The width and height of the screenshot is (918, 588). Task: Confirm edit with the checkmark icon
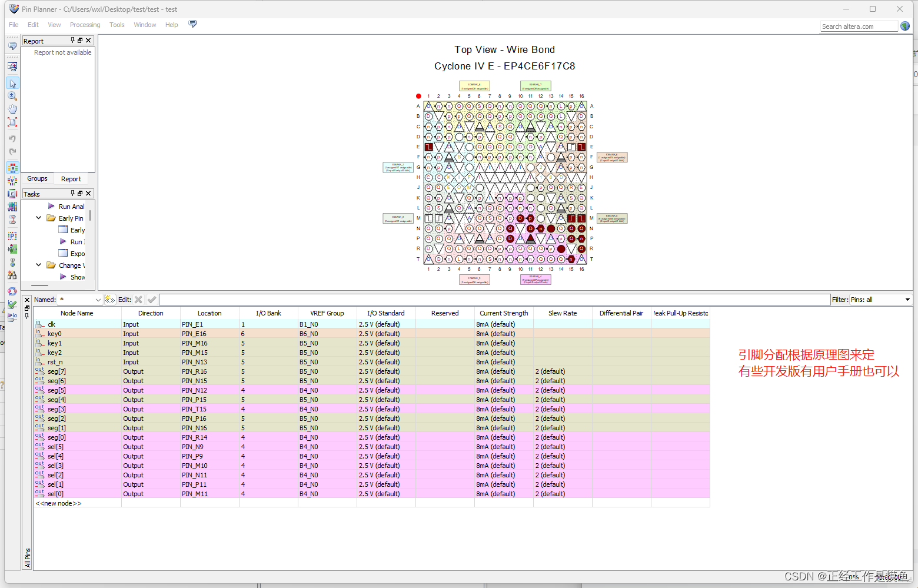152,300
